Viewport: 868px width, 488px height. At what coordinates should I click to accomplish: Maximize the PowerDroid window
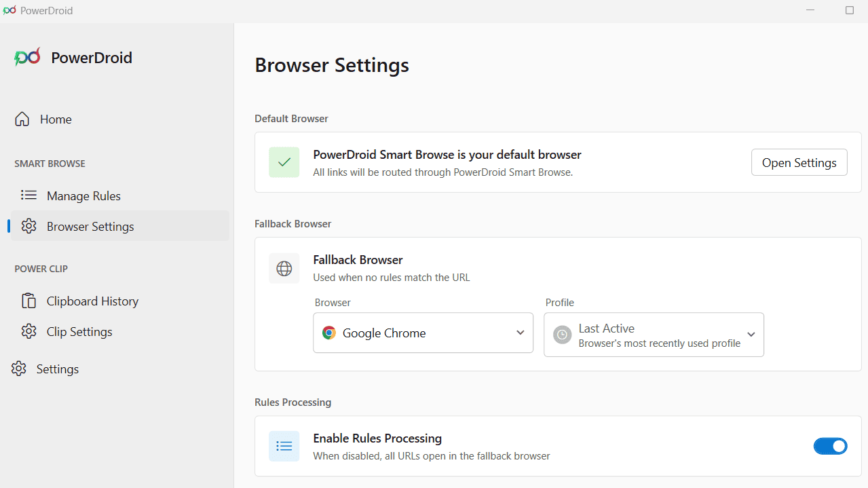[x=850, y=10]
